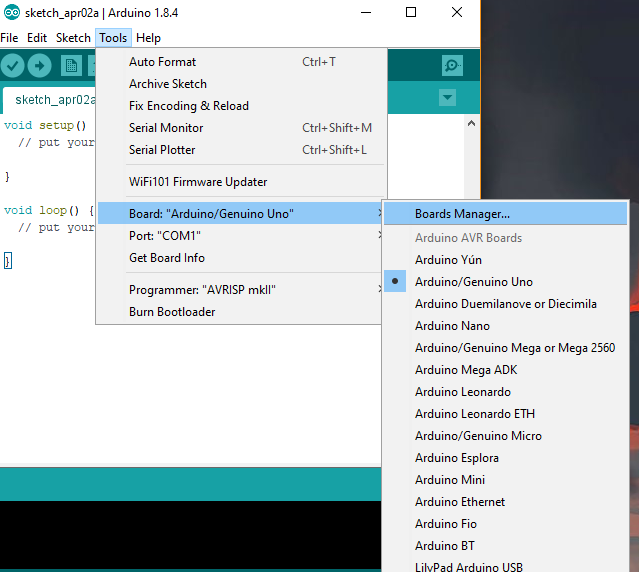Select Arduino Nano board

[452, 326]
